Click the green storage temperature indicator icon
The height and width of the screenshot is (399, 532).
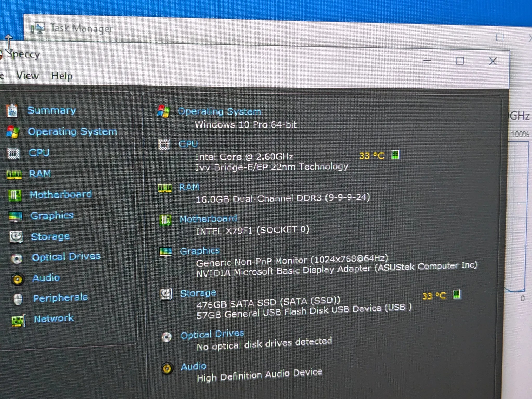pos(456,294)
